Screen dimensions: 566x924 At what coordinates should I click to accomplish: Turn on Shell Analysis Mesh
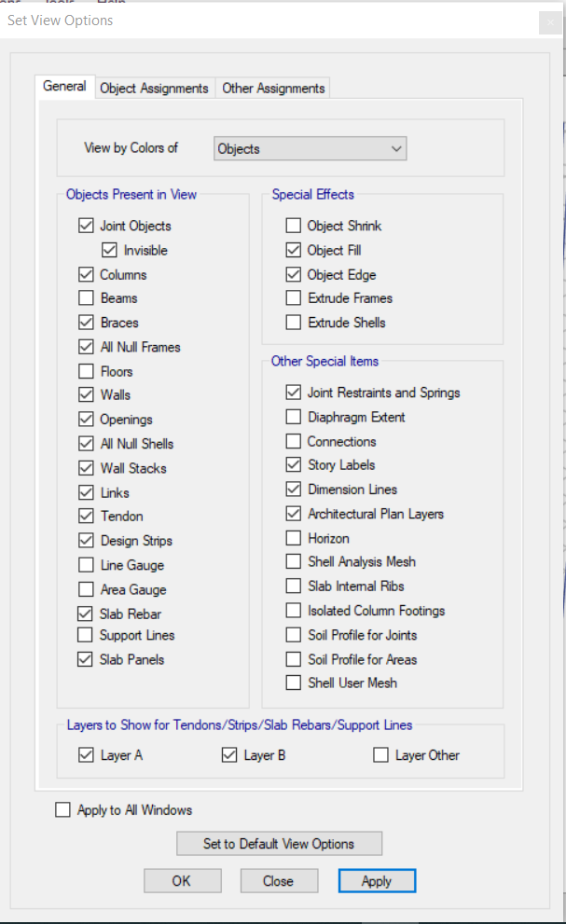click(x=293, y=561)
